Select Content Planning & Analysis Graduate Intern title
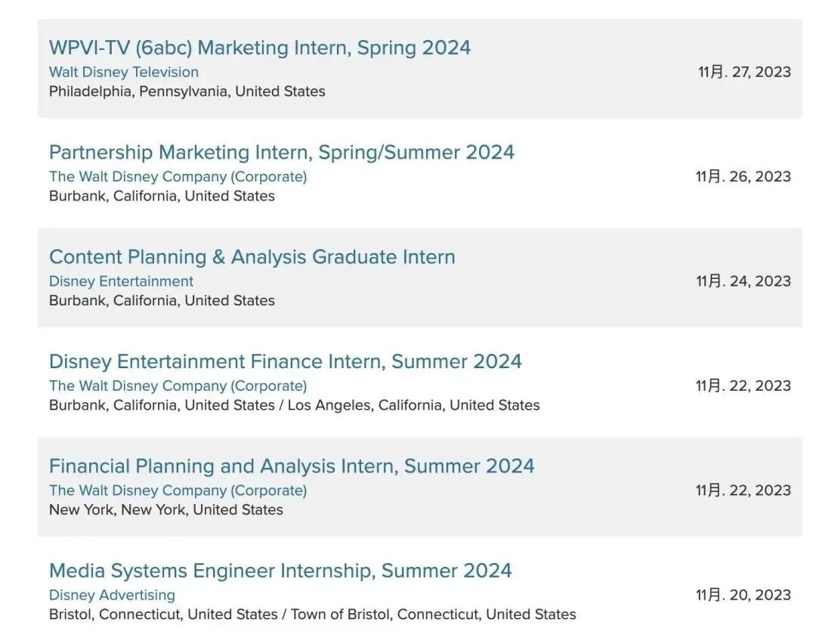The height and width of the screenshot is (644, 816). (252, 257)
